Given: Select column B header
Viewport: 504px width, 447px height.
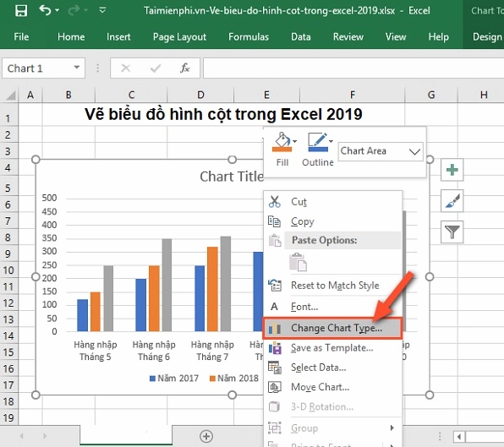Looking at the screenshot, I should 68,95.
